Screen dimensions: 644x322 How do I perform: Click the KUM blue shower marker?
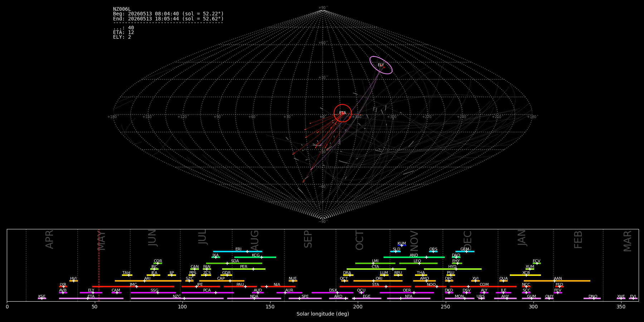tap(402, 245)
